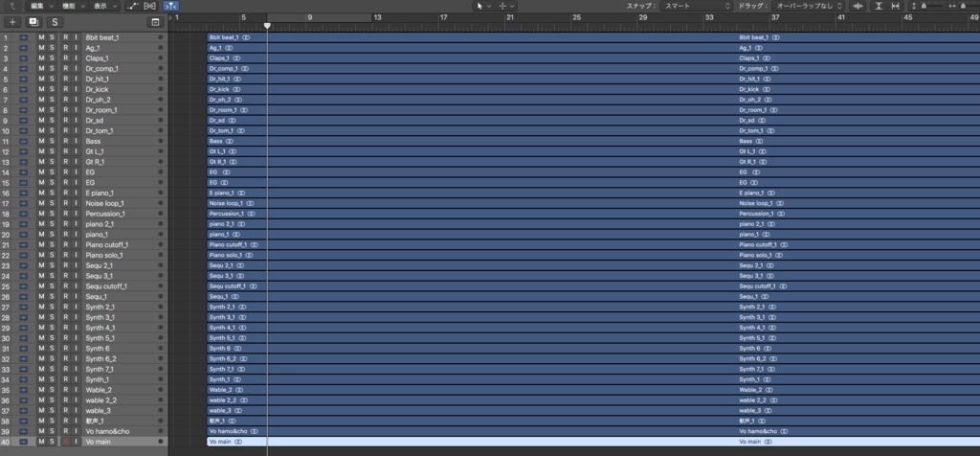The image size is (980, 456).
Task: Enable input monitoring on Dr_comp_1 track
Action: click(x=77, y=68)
